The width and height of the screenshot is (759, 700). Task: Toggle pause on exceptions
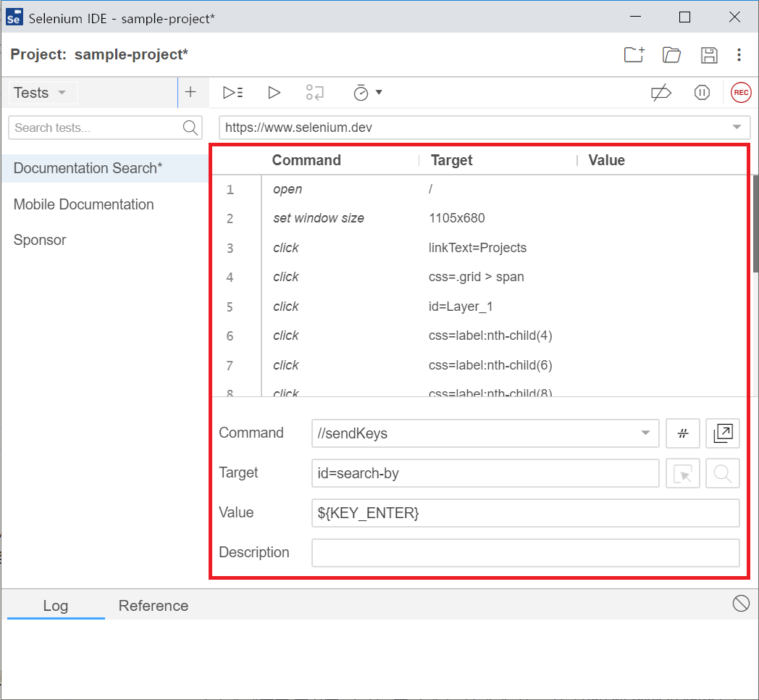[x=702, y=93]
